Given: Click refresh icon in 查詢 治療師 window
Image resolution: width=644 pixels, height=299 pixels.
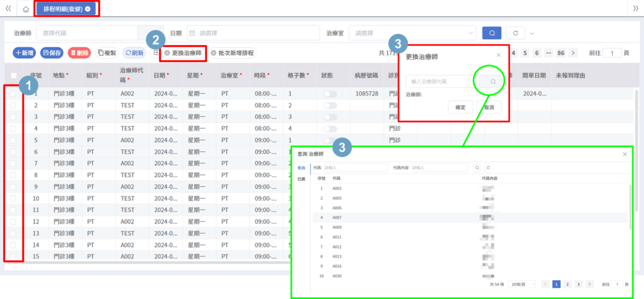Looking at the screenshot, I should coord(487,167).
